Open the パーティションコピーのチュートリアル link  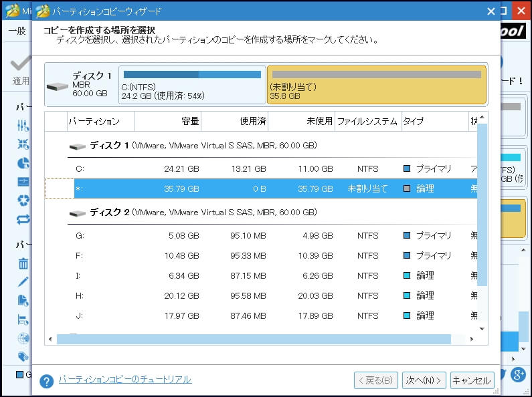point(125,380)
